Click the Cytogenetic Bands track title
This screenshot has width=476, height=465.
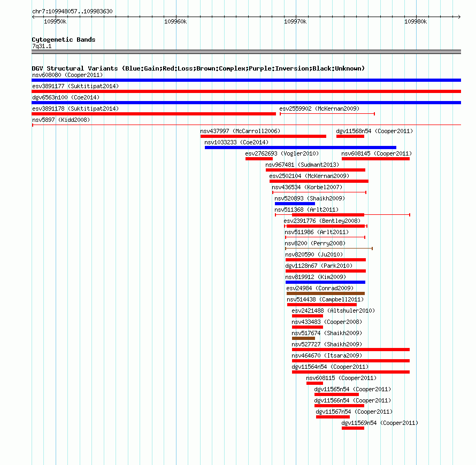(x=64, y=40)
